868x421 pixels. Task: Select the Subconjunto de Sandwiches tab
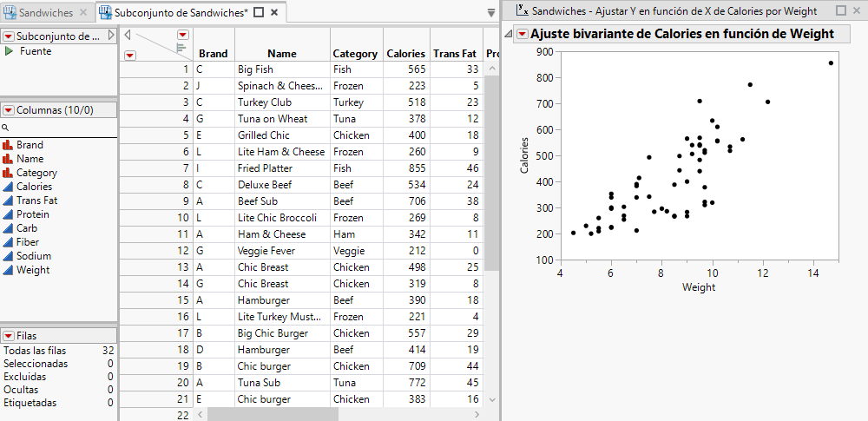(181, 12)
